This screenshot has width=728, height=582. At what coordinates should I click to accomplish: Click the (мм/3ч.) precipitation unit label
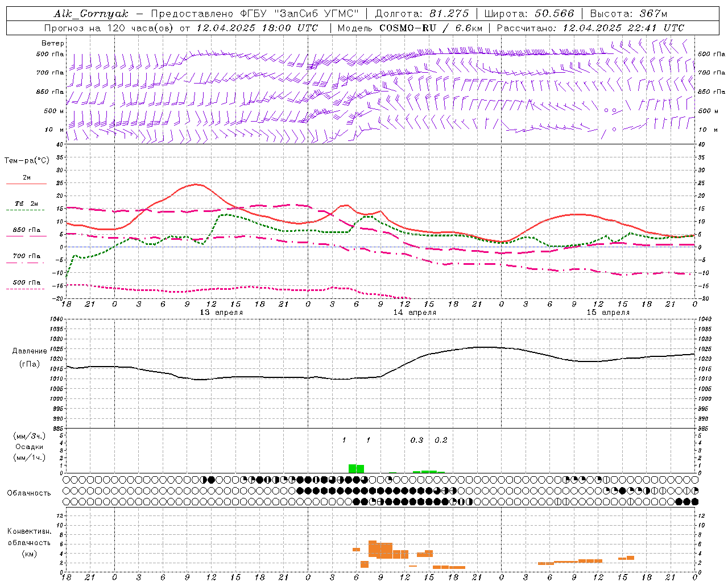(x=30, y=436)
